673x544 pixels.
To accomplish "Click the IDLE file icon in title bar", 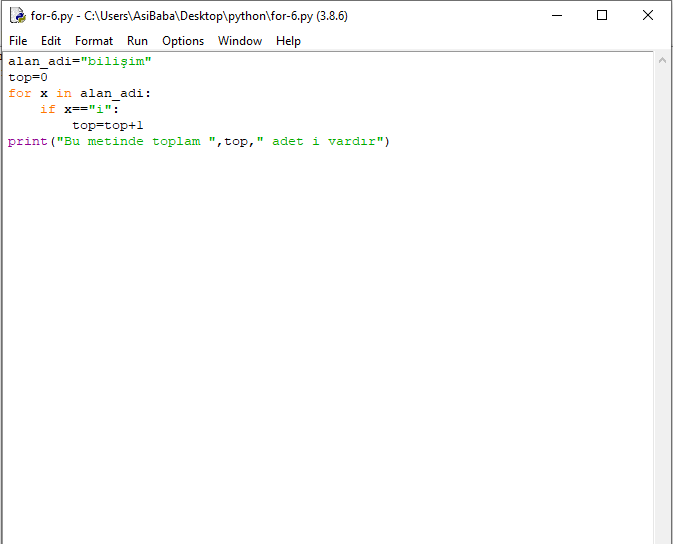I will click(x=17, y=16).
